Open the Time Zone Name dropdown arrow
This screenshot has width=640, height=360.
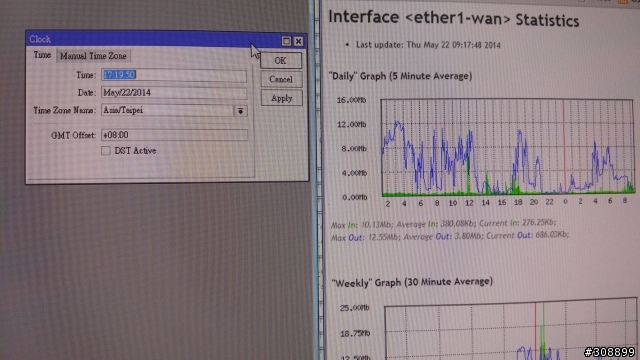click(x=240, y=111)
